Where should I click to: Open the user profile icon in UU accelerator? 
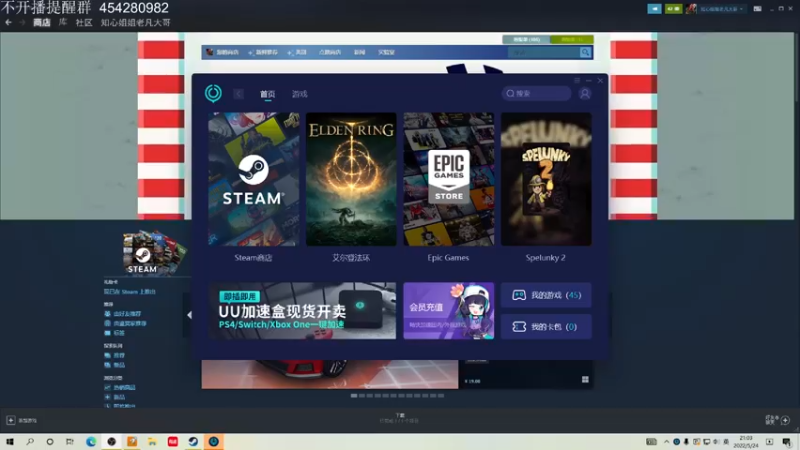click(x=585, y=93)
